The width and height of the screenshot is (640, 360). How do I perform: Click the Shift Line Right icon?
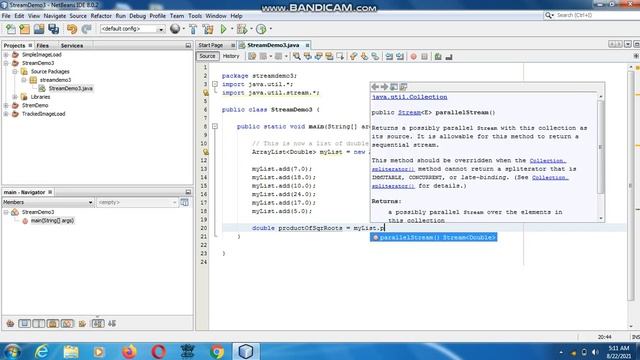[400, 57]
